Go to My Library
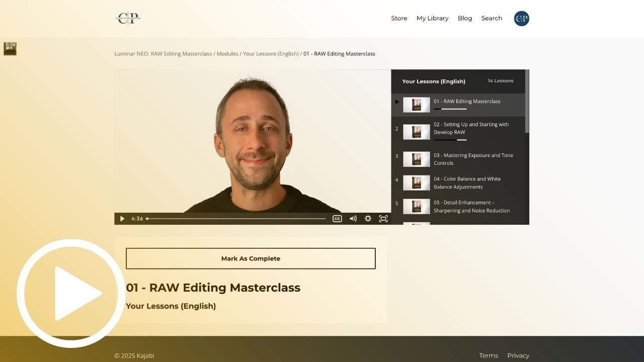Screen dimensions: 644x362 click(432, 18)
